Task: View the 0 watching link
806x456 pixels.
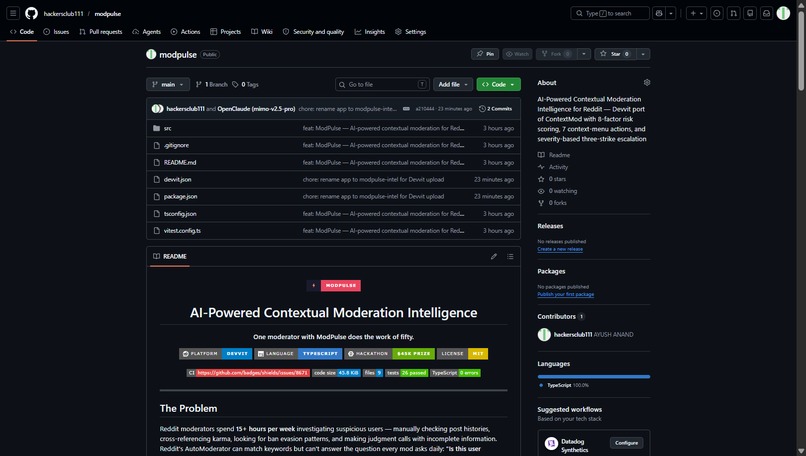Action: (557, 191)
